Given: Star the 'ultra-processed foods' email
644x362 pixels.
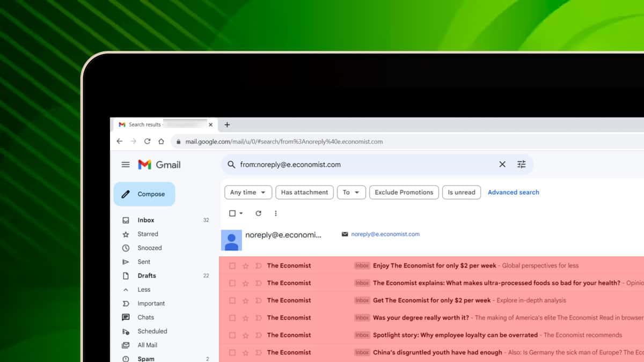Looking at the screenshot, I should point(246,283).
